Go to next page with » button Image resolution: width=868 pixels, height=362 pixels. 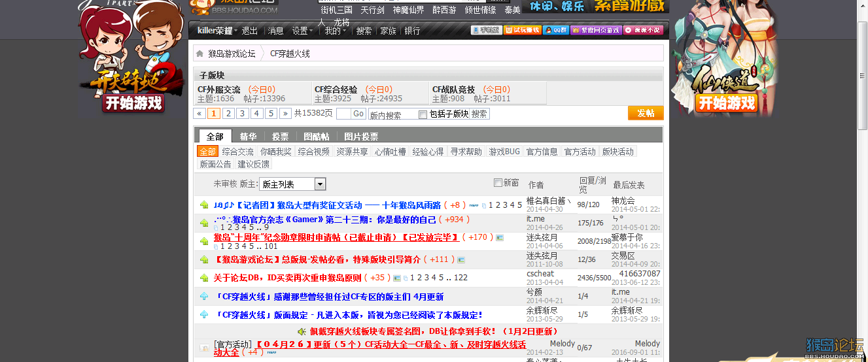pos(285,113)
